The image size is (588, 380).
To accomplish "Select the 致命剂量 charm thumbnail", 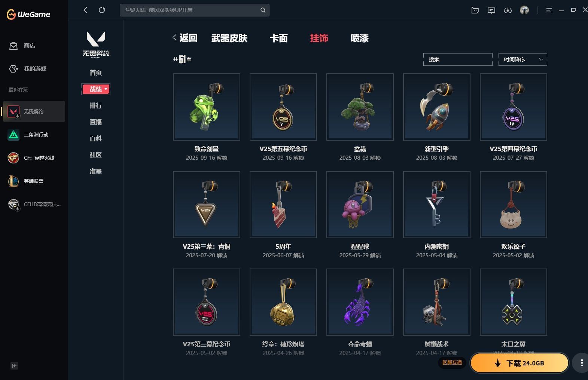I will (x=207, y=107).
